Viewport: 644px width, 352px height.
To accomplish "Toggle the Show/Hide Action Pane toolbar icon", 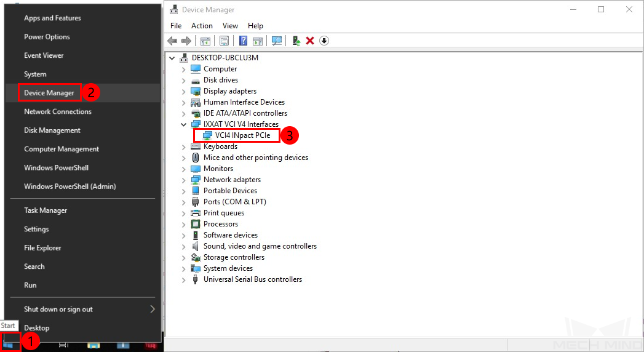I will pyautogui.click(x=258, y=41).
